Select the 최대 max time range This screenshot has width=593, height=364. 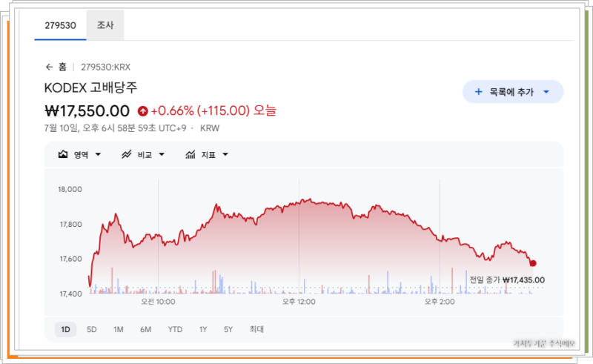256,330
